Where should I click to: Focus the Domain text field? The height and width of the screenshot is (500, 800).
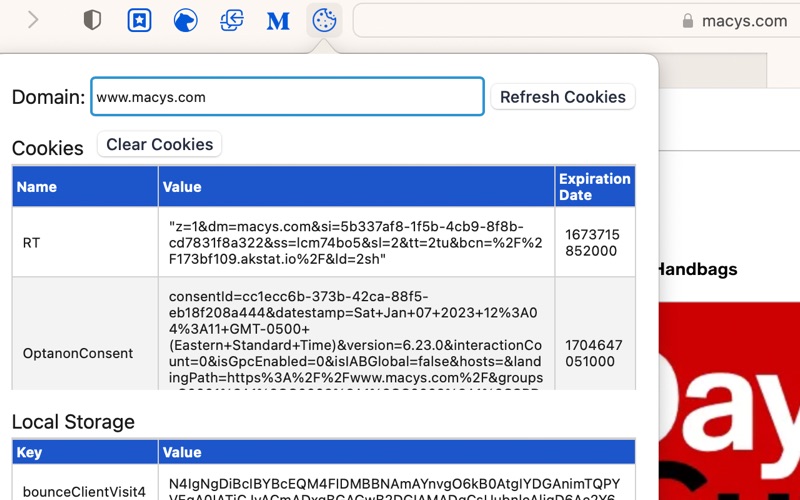(287, 97)
